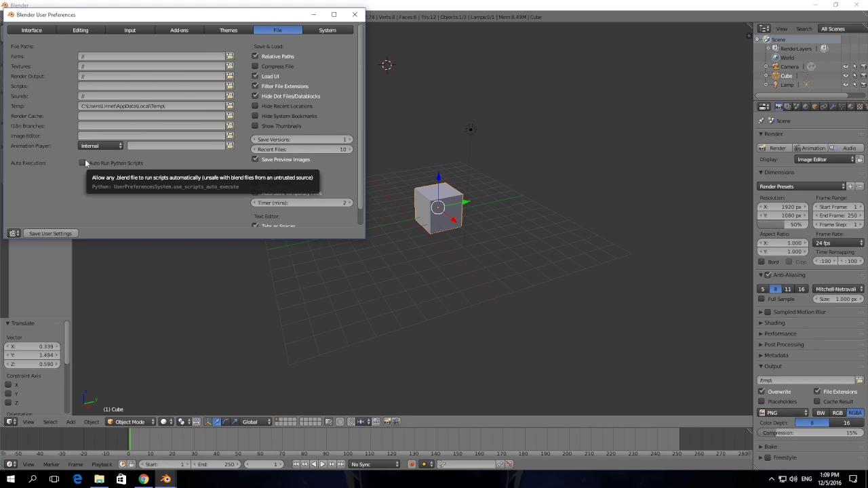This screenshot has height=488, width=868.
Task: Enable Auto Run Python Scripts checkbox
Action: coord(82,163)
